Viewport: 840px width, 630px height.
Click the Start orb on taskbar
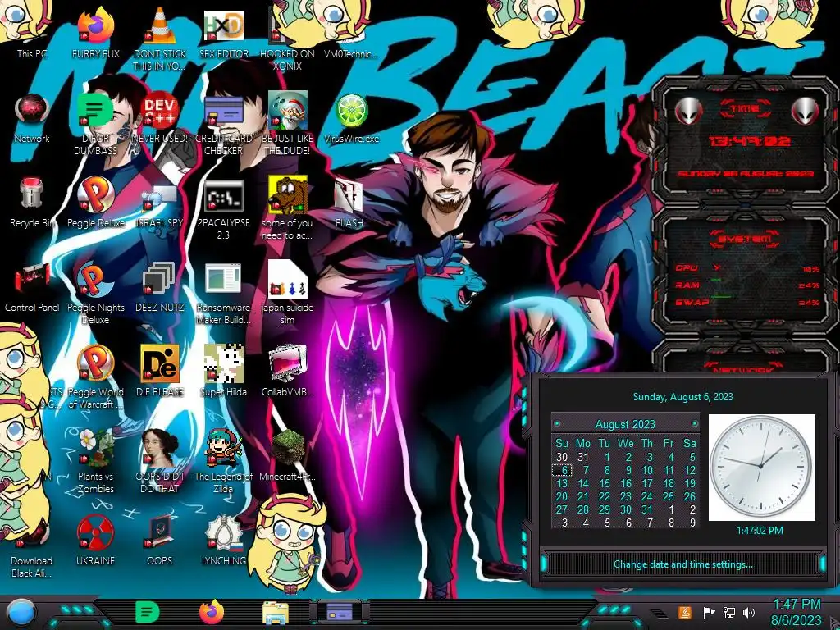pos(21,612)
